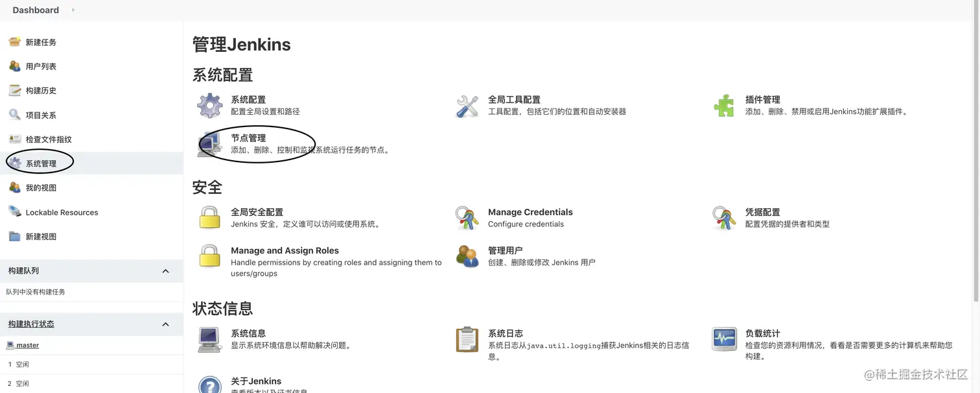Click the 用户列表 people icon
The width and height of the screenshot is (980, 393).
coord(14,66)
